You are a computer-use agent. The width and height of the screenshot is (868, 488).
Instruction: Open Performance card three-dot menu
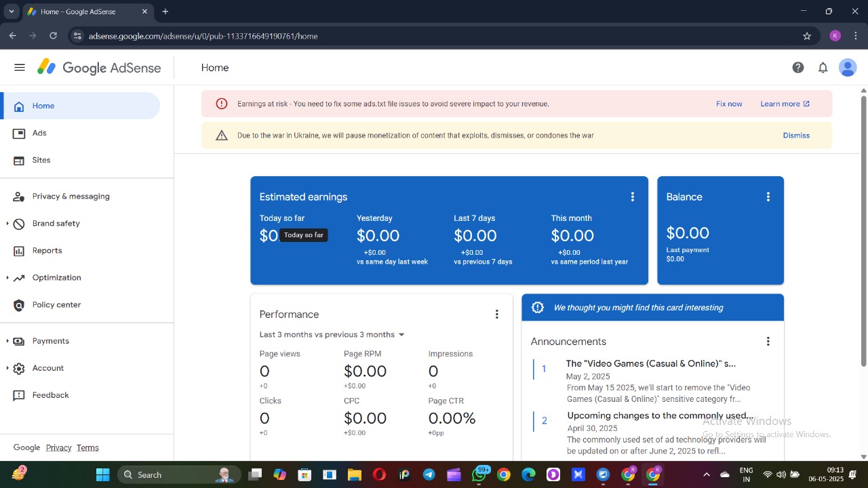[497, 314]
